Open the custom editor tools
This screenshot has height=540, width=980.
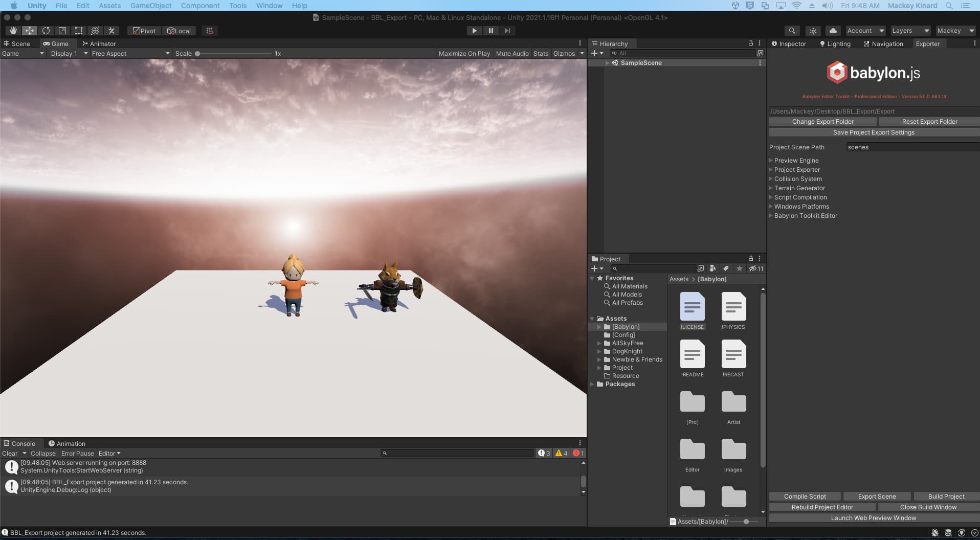(112, 31)
